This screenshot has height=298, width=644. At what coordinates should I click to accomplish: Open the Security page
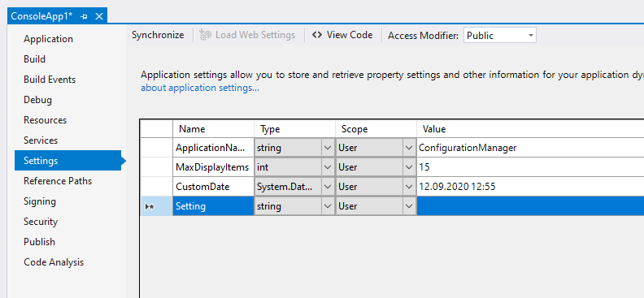point(41,222)
